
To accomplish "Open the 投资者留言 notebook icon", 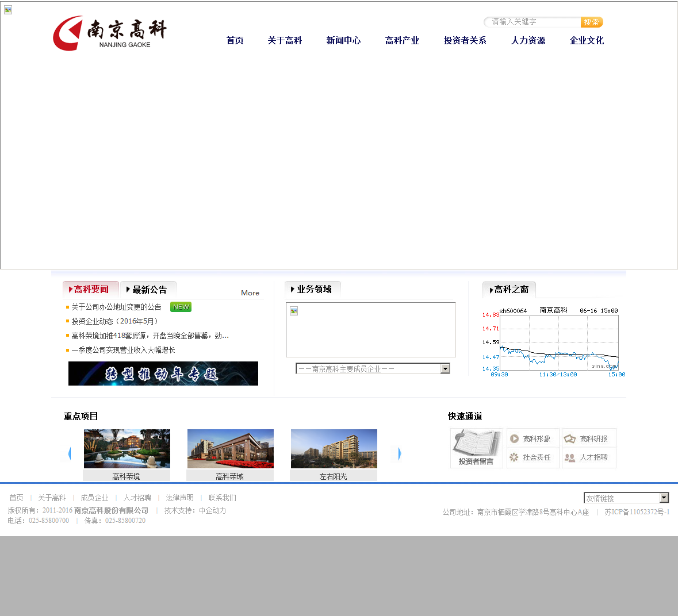I will tap(477, 448).
